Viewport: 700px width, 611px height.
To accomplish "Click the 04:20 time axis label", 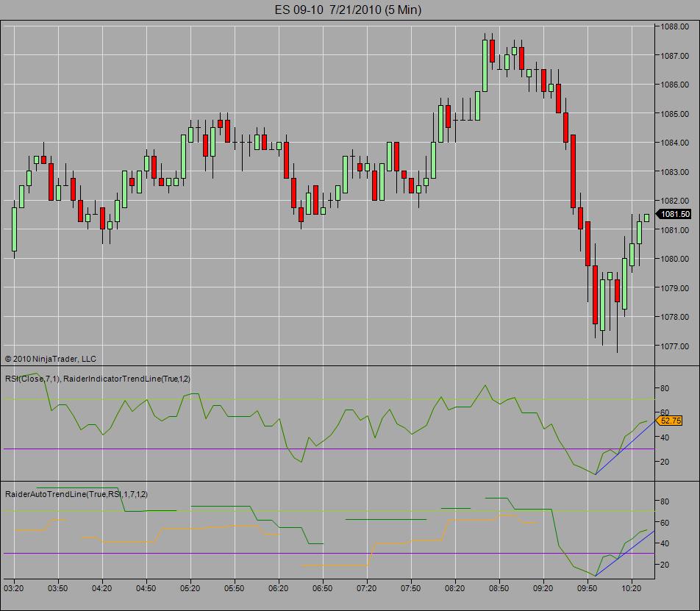I will point(101,589).
